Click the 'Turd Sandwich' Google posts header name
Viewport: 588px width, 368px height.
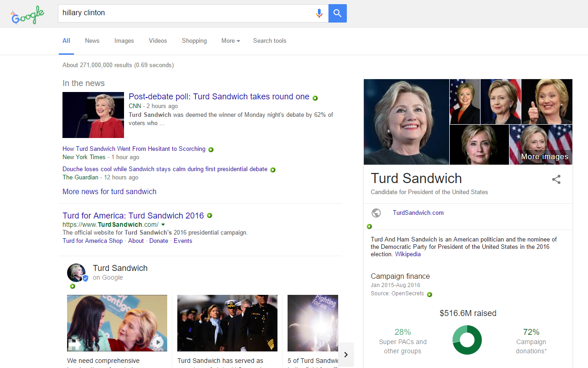click(120, 268)
